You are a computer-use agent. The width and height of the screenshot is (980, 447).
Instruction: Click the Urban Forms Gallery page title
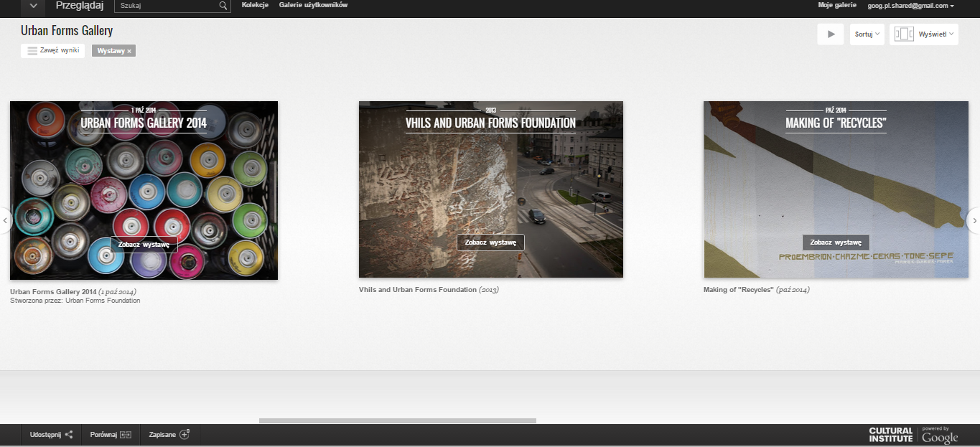[67, 31]
